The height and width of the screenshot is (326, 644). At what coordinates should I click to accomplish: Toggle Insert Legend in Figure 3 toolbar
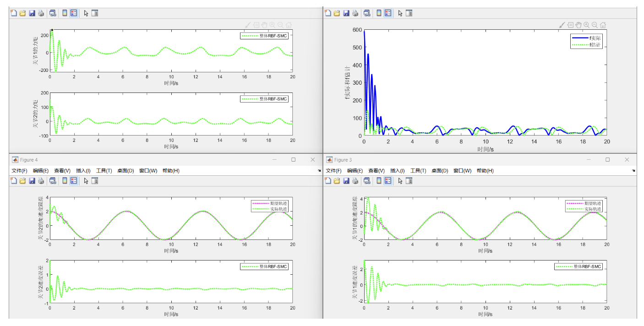388,181
